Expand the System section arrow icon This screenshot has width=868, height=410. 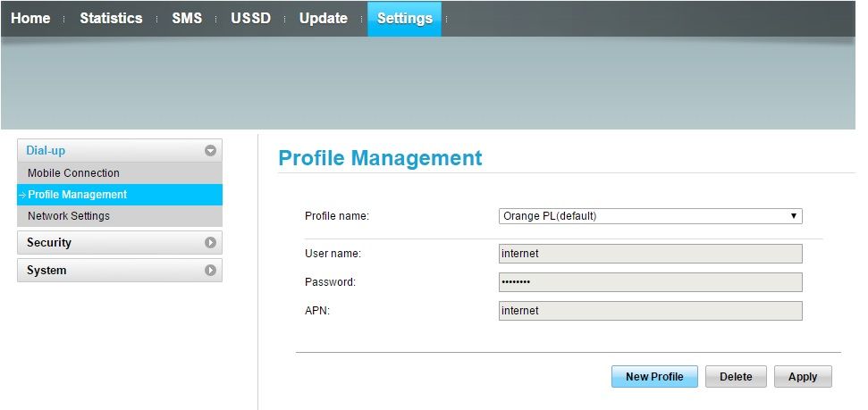[210, 270]
